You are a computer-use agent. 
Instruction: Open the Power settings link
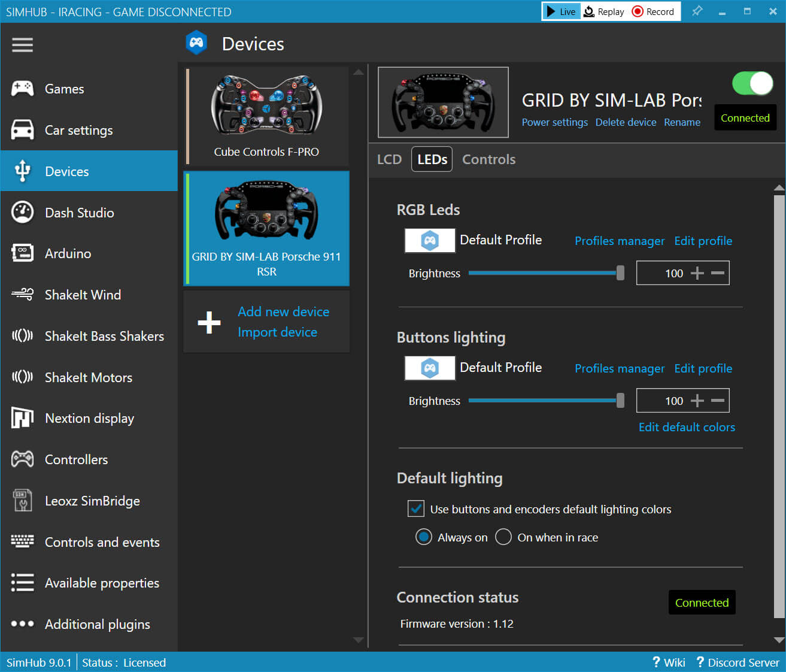(554, 122)
